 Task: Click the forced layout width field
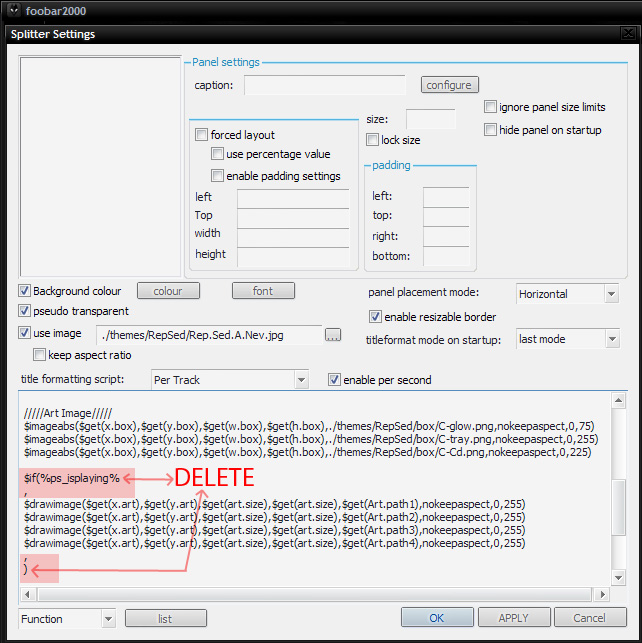pyautogui.click(x=293, y=238)
